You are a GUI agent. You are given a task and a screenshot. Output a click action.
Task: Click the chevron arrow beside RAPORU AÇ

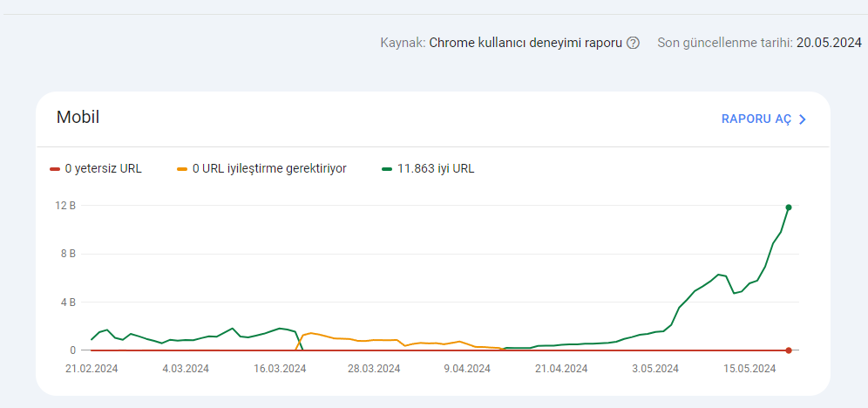[x=802, y=119]
